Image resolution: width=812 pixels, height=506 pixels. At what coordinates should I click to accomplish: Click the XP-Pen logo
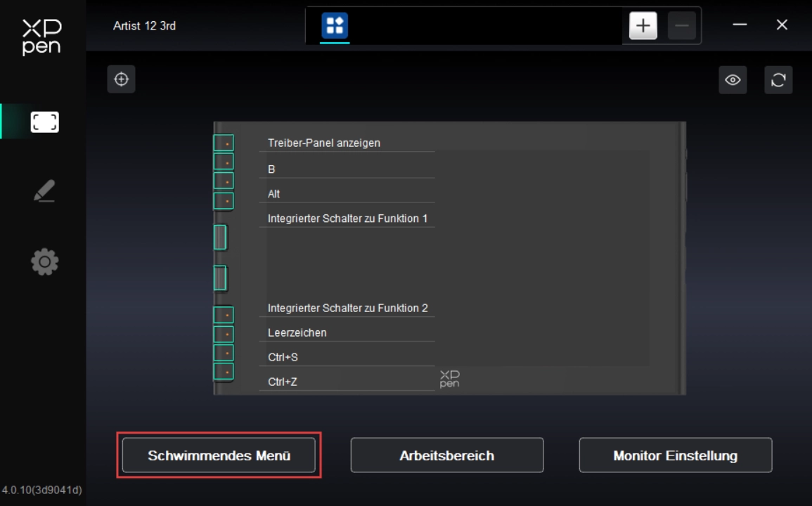point(42,37)
